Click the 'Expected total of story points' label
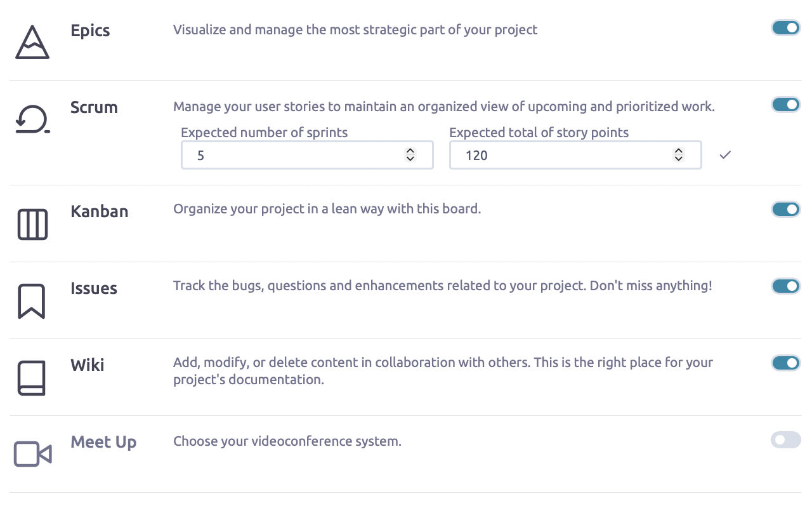 coord(539,133)
